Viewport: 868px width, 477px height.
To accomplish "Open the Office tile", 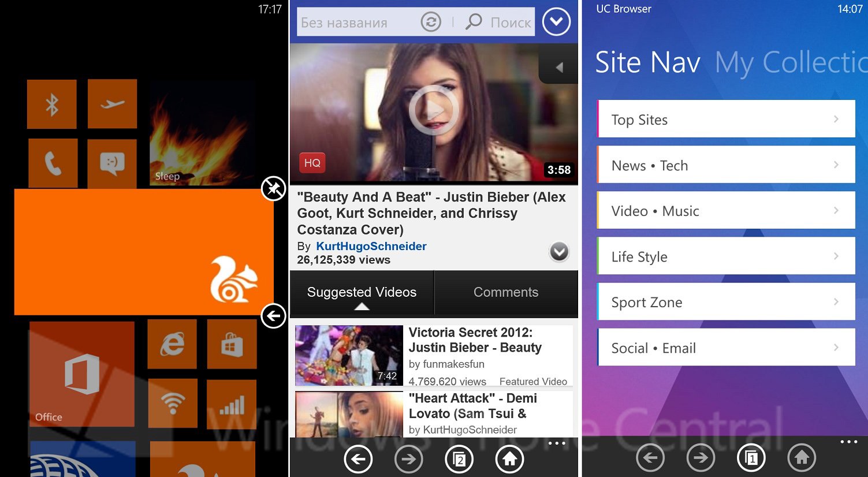I will 82,374.
